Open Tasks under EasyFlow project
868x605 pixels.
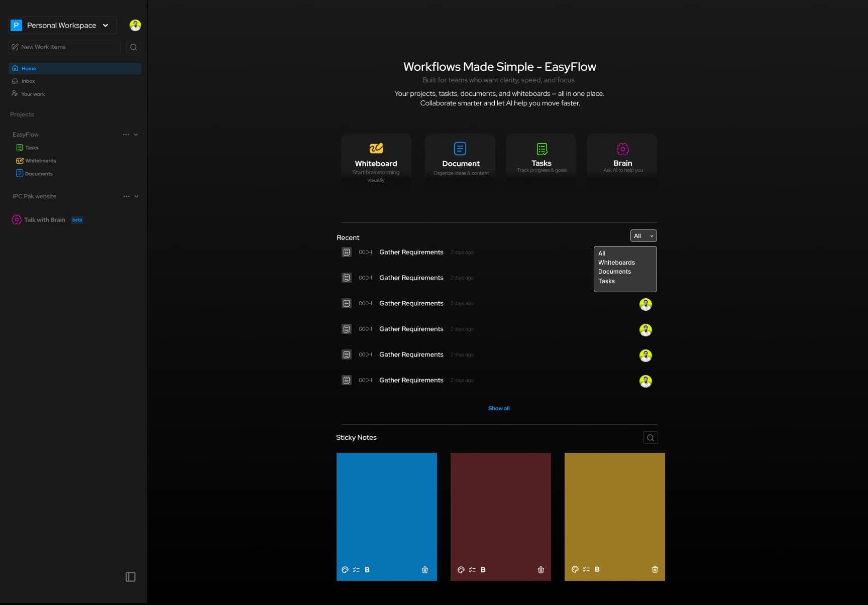tap(28, 148)
